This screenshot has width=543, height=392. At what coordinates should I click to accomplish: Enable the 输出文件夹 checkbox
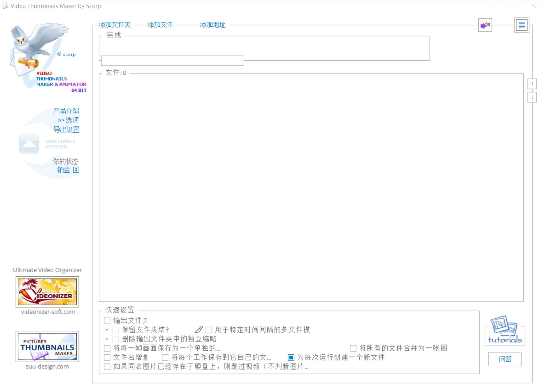tap(107, 321)
